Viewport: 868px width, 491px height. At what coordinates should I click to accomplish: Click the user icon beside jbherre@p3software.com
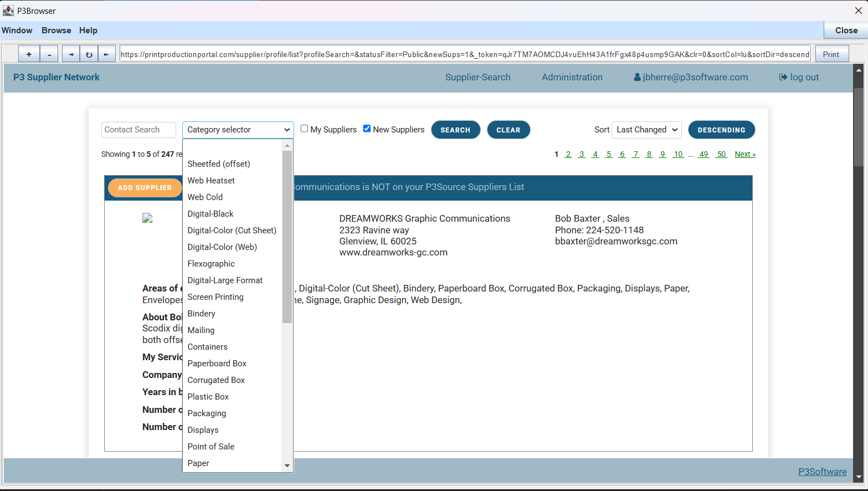pyautogui.click(x=637, y=78)
